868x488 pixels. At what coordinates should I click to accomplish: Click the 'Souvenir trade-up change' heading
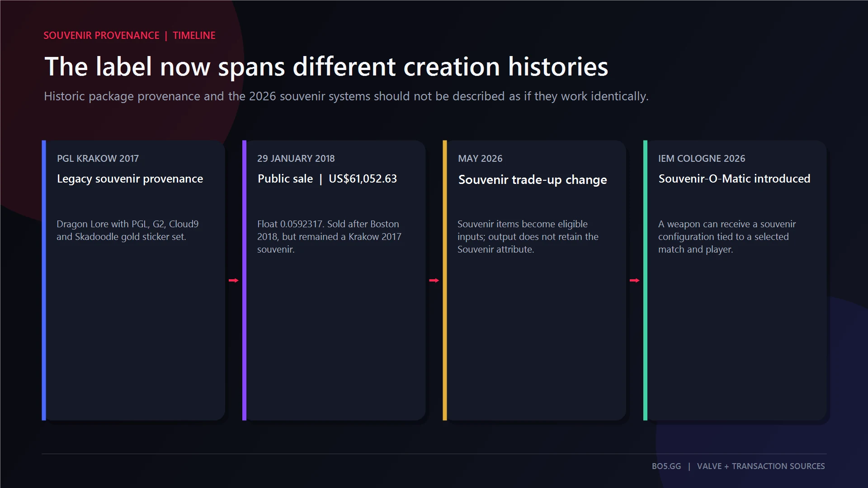(533, 180)
